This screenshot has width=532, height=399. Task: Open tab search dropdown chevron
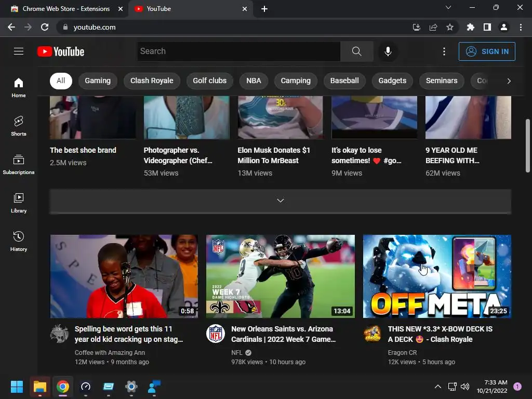tap(448, 7)
